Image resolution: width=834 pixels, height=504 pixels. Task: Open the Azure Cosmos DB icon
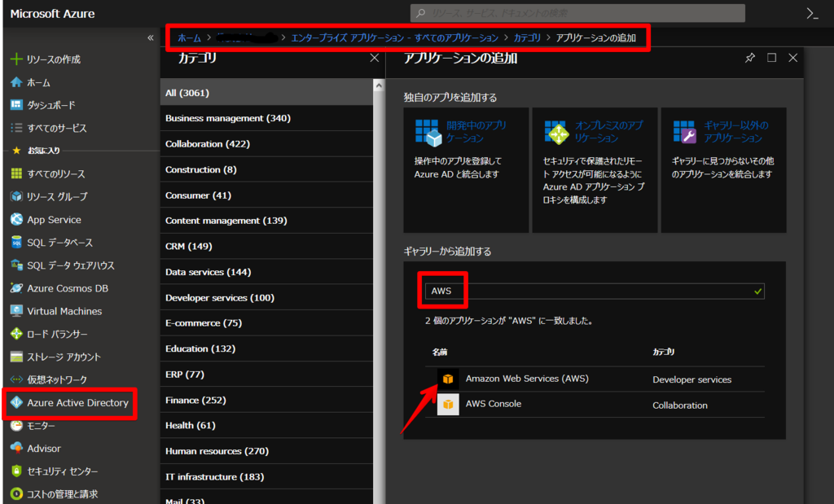click(16, 287)
